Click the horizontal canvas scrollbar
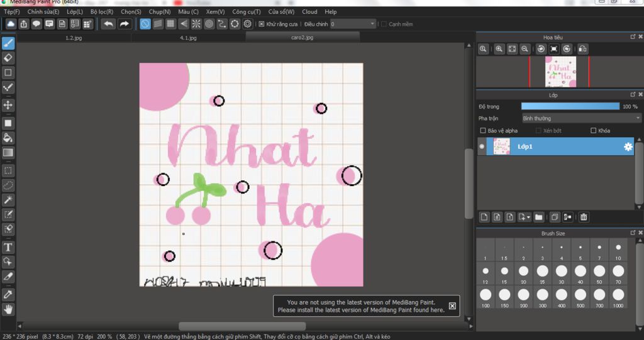644x340 pixels. click(242, 326)
